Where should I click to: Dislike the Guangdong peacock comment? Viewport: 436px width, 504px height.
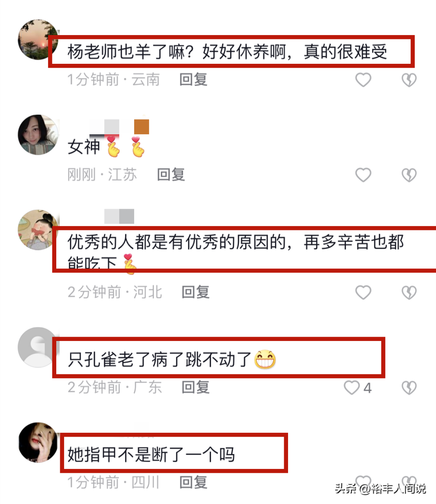point(409,388)
